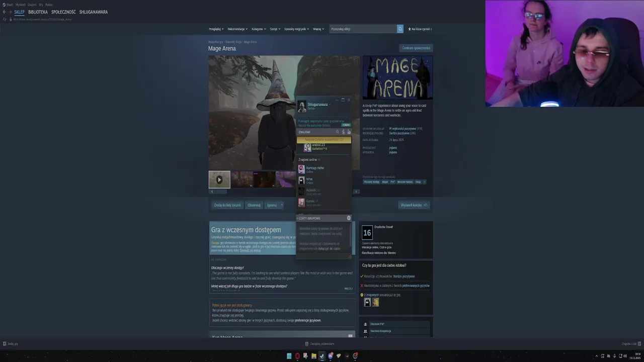Open the Mage Arena capsule image
The height and width of the screenshot is (362, 644).
coord(397,78)
